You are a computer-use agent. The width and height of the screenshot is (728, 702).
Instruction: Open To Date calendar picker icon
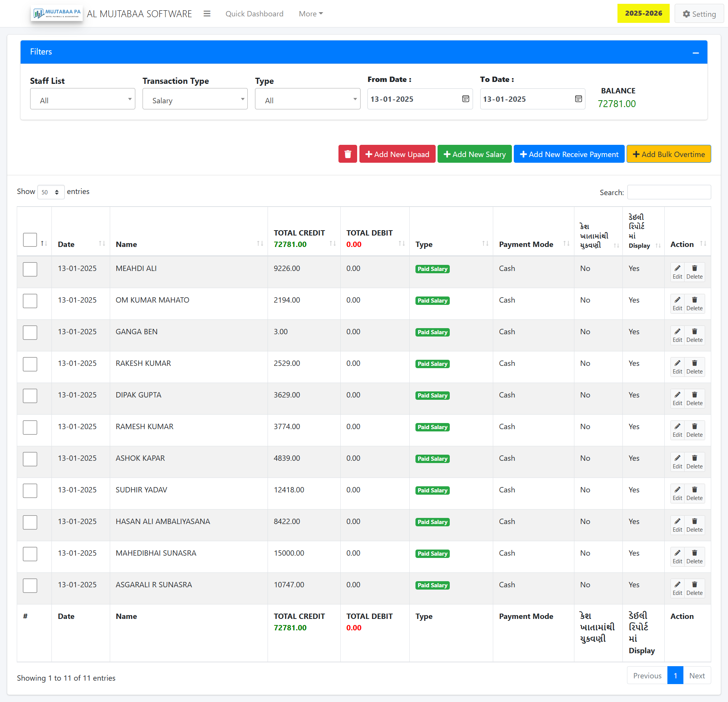(x=578, y=99)
